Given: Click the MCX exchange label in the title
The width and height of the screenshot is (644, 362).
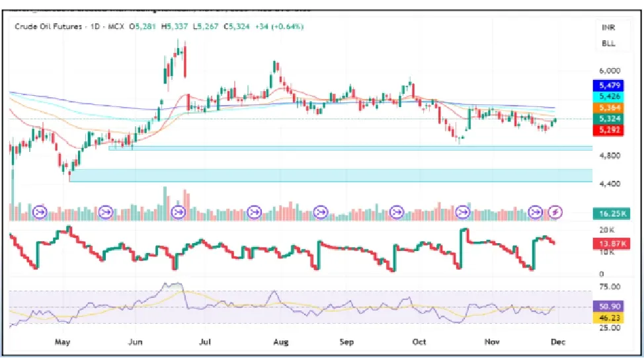Looking at the screenshot, I should (x=115, y=26).
